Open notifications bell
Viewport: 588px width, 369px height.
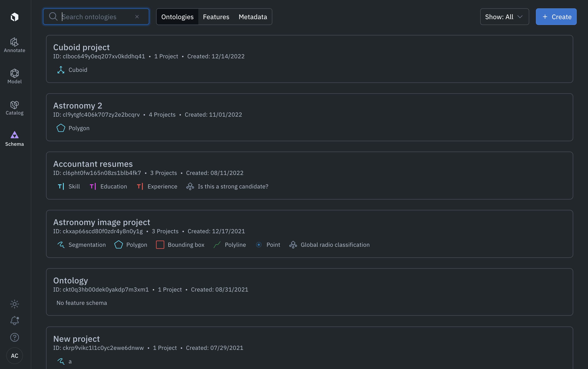click(14, 320)
